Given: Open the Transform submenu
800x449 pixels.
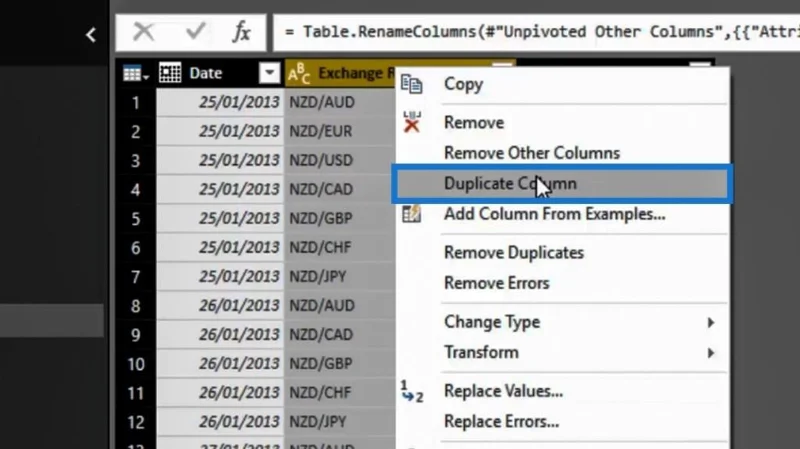Looking at the screenshot, I should [562, 353].
